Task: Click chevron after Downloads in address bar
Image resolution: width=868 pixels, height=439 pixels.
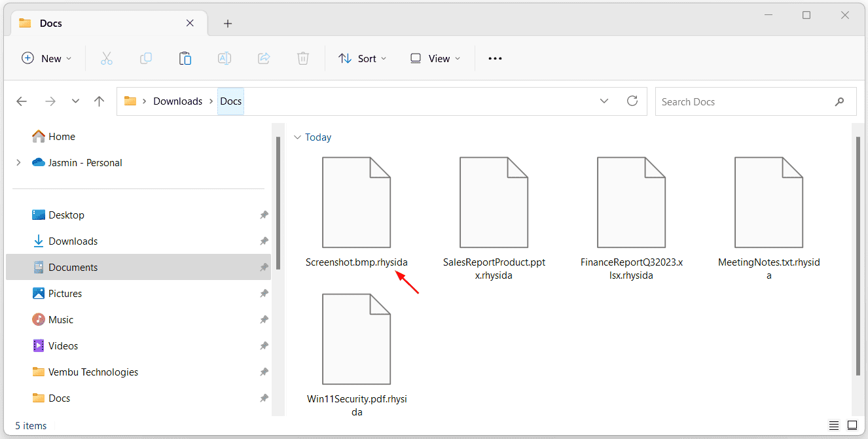Action: (211, 101)
